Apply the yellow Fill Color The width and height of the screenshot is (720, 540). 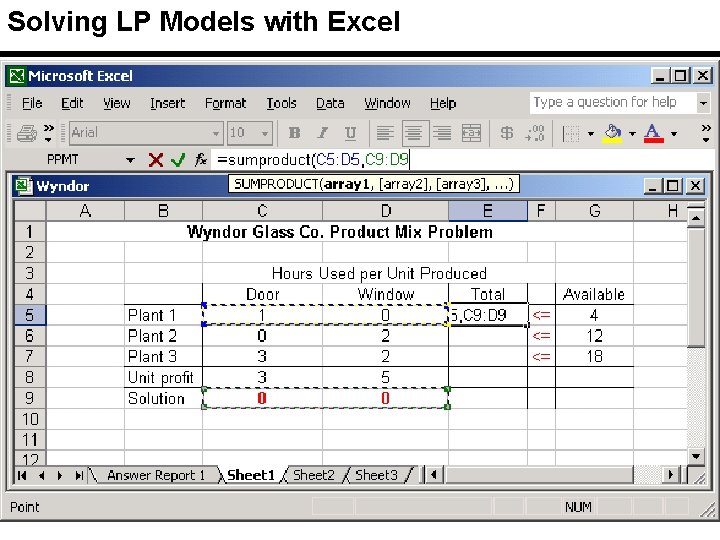coord(612,134)
